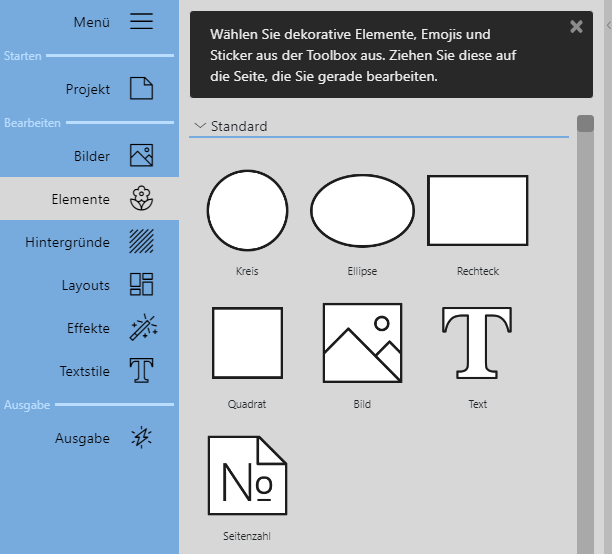Image resolution: width=612 pixels, height=554 pixels.
Task: Select the Elemente flower icon
Action: click(x=141, y=199)
